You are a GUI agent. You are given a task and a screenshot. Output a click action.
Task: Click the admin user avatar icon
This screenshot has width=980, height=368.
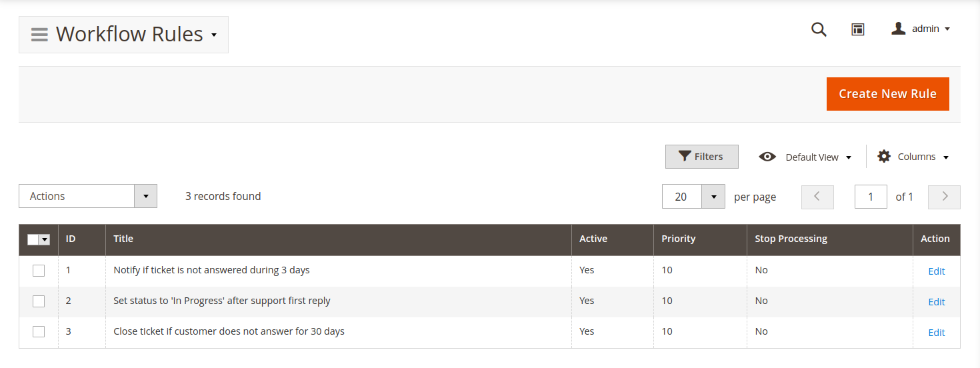click(x=899, y=29)
